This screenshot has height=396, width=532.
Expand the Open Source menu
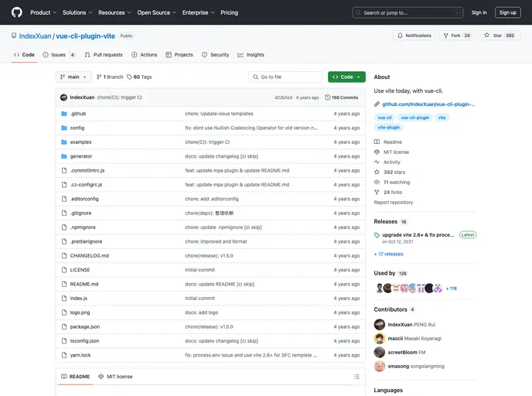click(x=156, y=12)
